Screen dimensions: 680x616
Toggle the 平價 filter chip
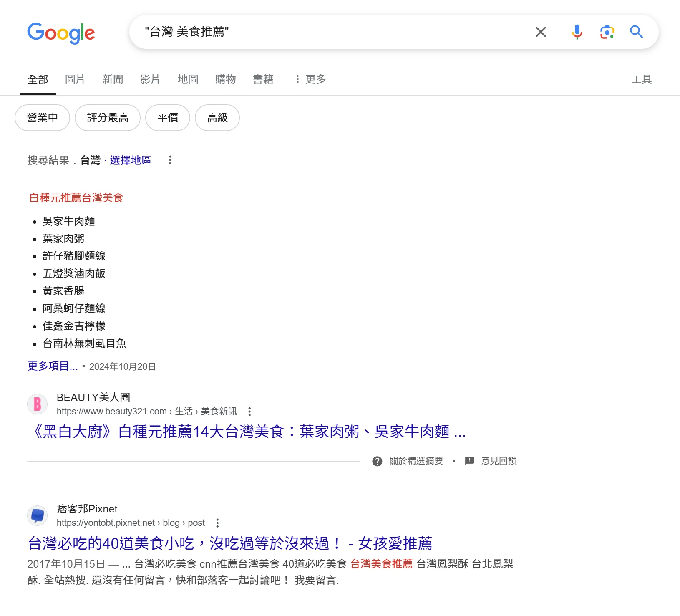pyautogui.click(x=168, y=118)
